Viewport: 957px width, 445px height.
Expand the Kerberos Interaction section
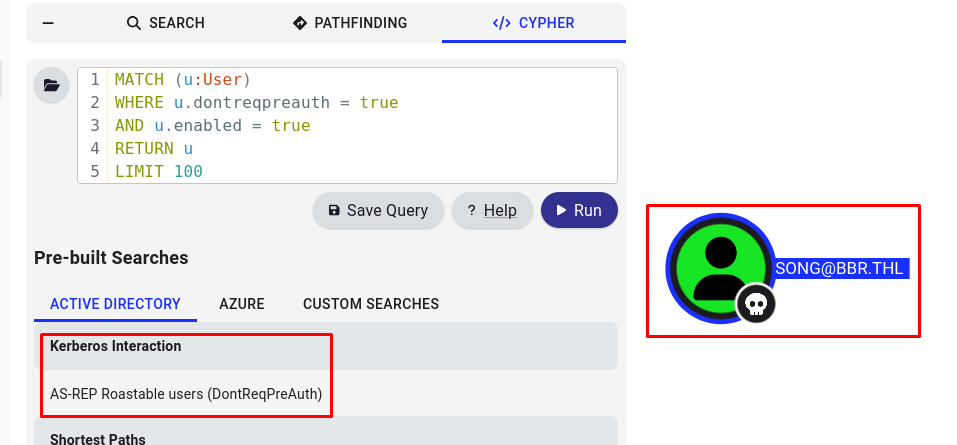(x=326, y=346)
